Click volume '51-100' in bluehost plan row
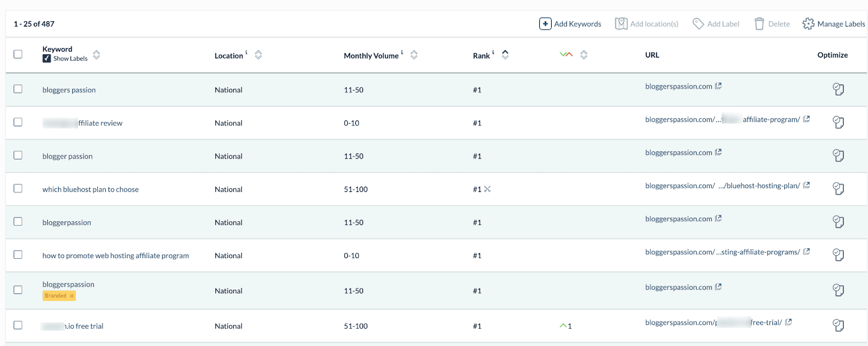 click(356, 189)
